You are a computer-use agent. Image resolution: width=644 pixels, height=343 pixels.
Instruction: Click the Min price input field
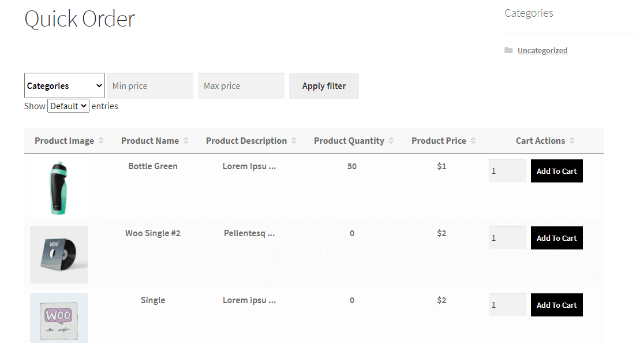point(149,85)
